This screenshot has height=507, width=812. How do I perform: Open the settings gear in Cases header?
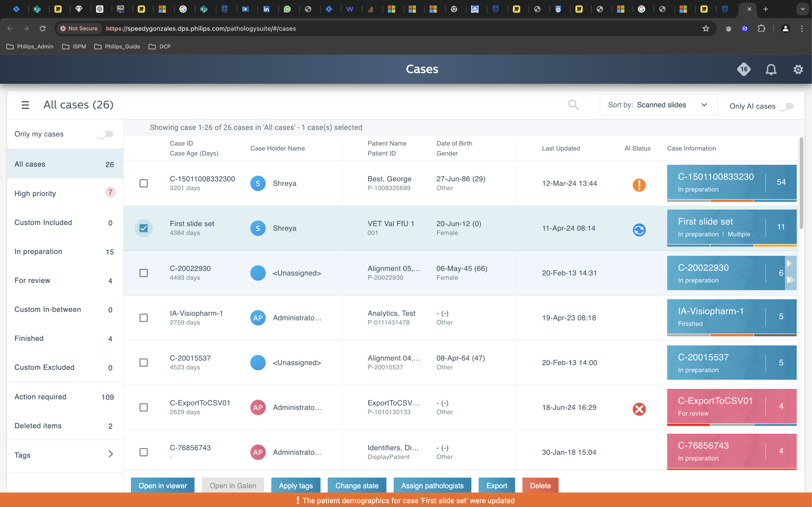(798, 69)
